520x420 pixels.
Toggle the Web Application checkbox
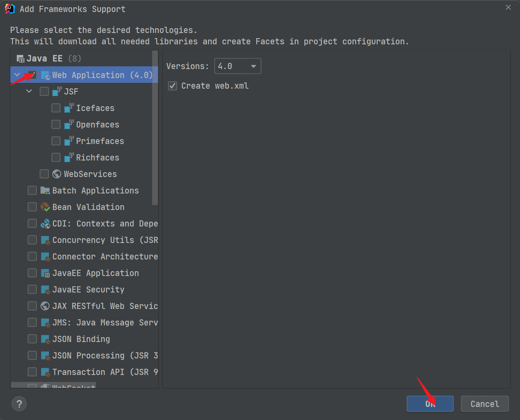[x=32, y=75]
